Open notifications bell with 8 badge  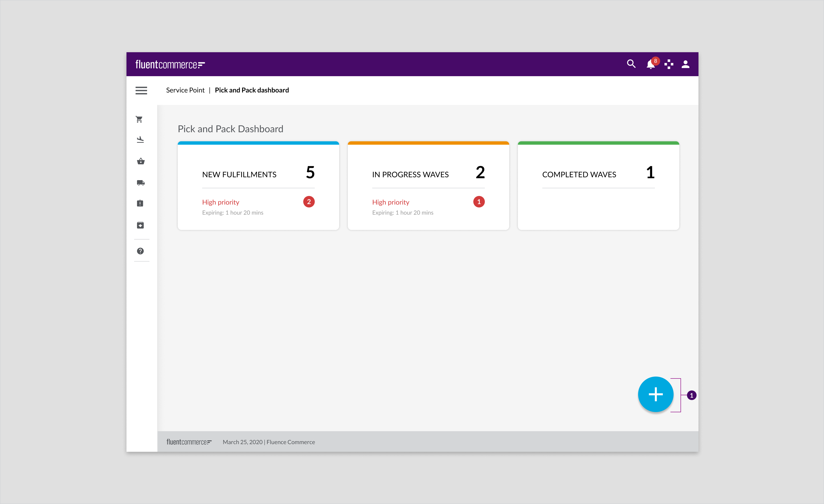650,64
